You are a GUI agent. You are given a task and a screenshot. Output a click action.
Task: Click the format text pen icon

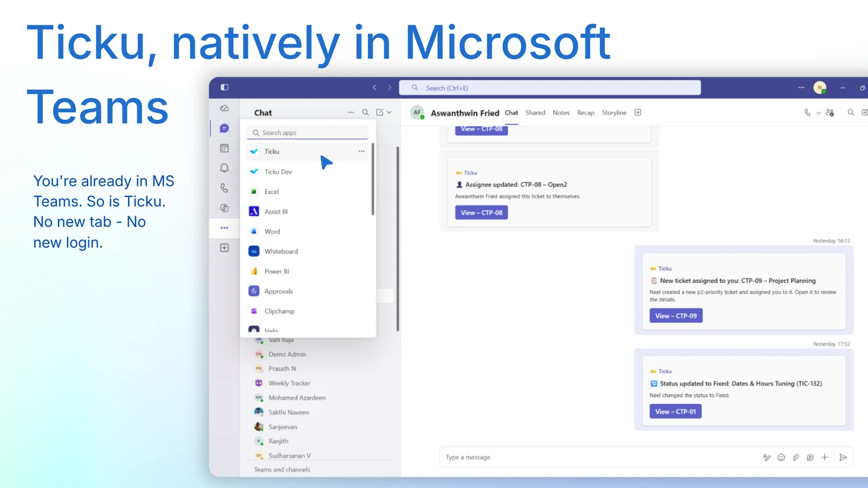point(767,457)
